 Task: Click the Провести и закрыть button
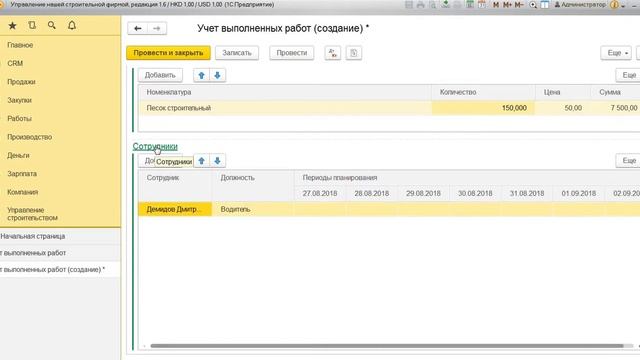pos(168,53)
